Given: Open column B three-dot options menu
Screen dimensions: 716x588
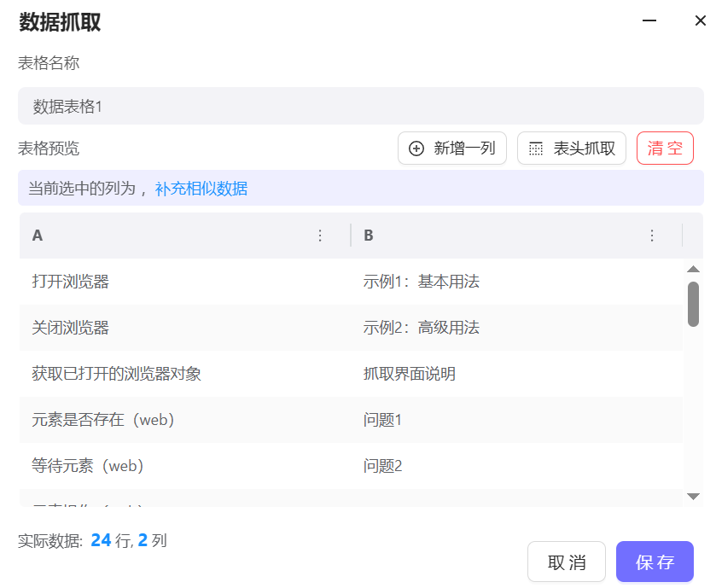Looking at the screenshot, I should tap(652, 236).
